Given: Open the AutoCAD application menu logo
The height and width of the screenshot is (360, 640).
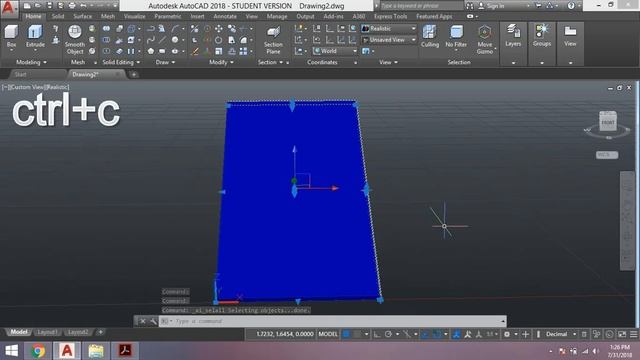Looking at the screenshot, I should 9,9.
